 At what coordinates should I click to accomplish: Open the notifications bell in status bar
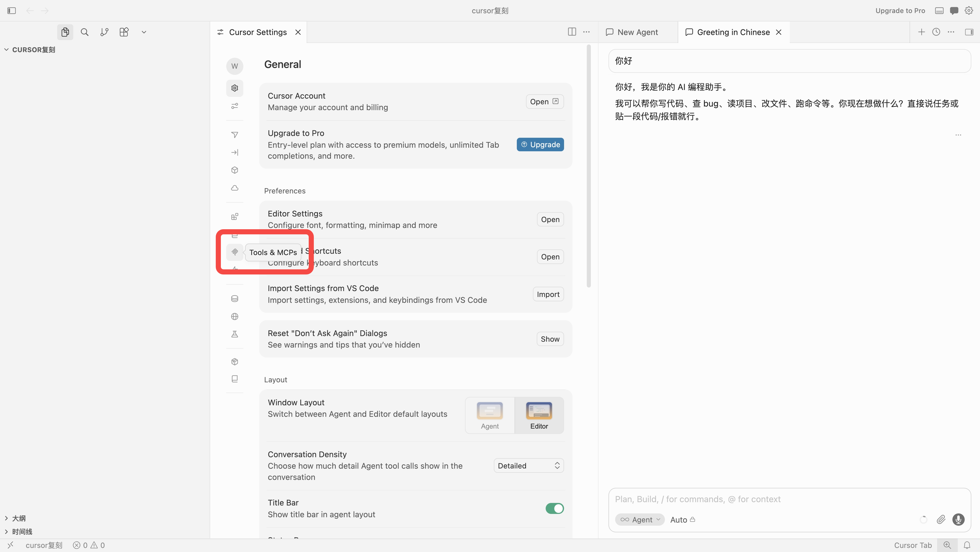[967, 545]
